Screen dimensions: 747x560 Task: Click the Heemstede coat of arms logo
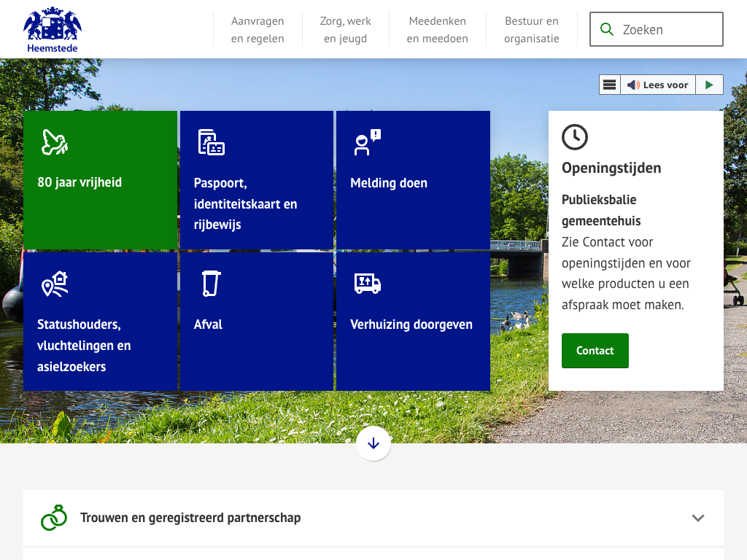click(x=52, y=30)
